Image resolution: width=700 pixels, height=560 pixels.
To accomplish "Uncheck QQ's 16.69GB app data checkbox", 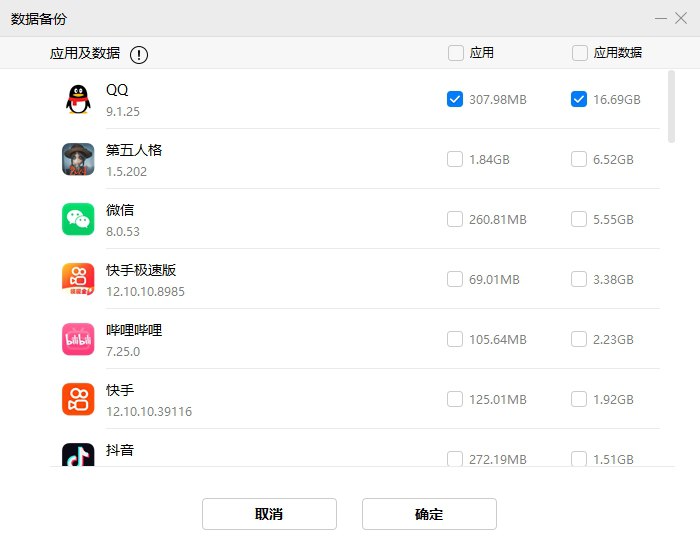I will [x=579, y=99].
